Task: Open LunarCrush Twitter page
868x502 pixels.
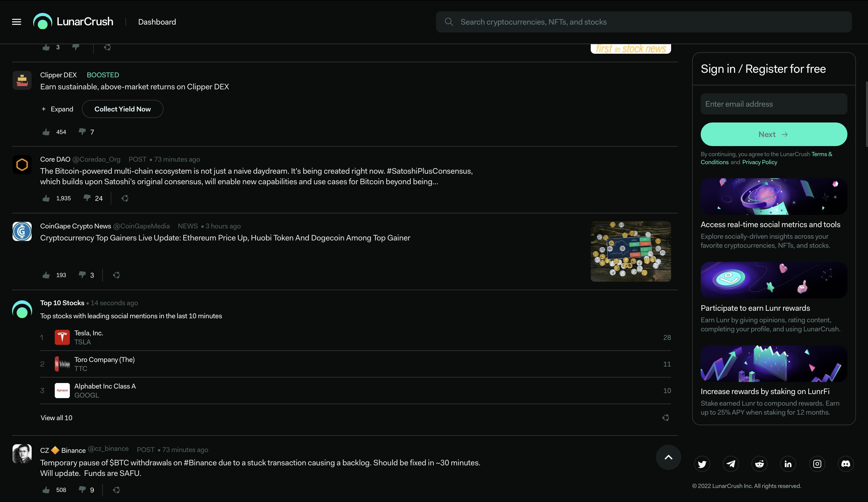Action: pos(702,464)
